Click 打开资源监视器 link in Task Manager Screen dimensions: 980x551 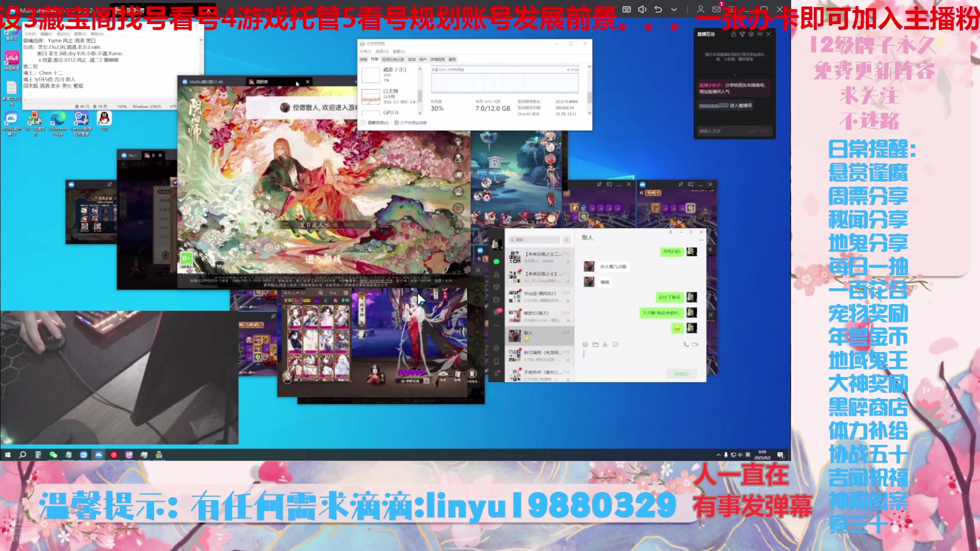tap(411, 123)
